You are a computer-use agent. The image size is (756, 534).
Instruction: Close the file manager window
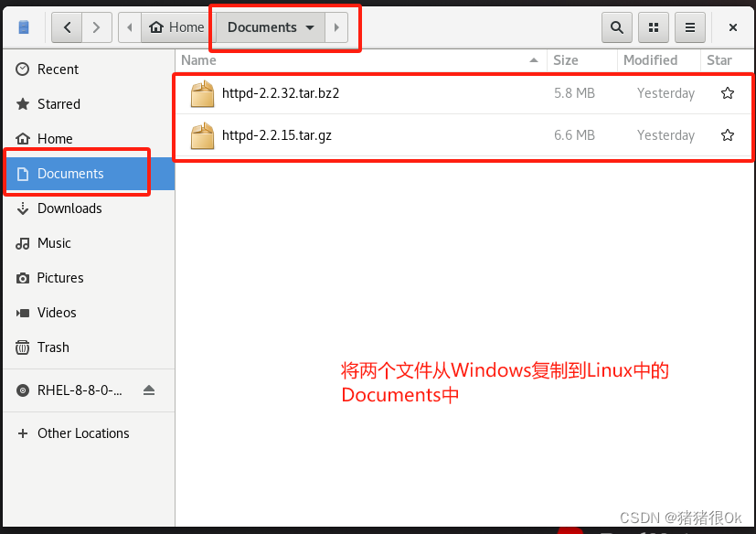click(x=733, y=27)
